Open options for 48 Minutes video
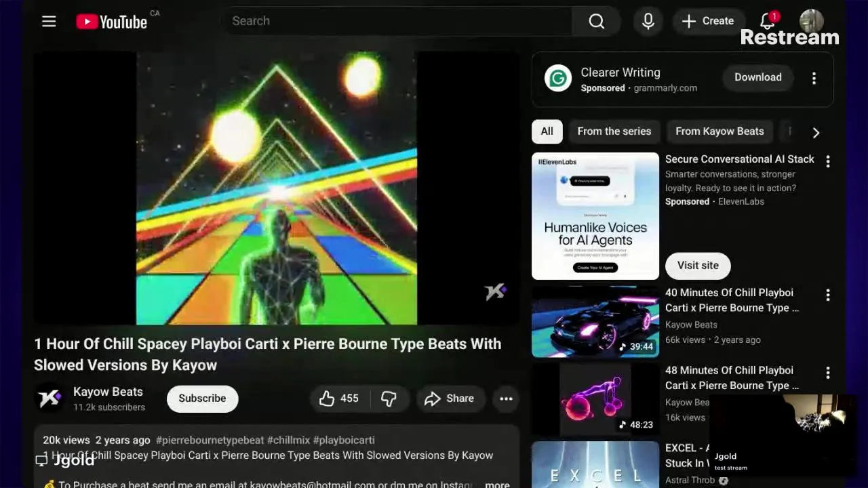Screen dimensions: 868x488 [x=827, y=373]
